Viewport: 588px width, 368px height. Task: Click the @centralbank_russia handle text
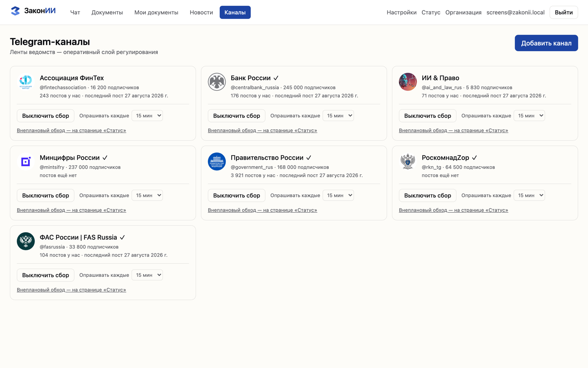click(255, 88)
